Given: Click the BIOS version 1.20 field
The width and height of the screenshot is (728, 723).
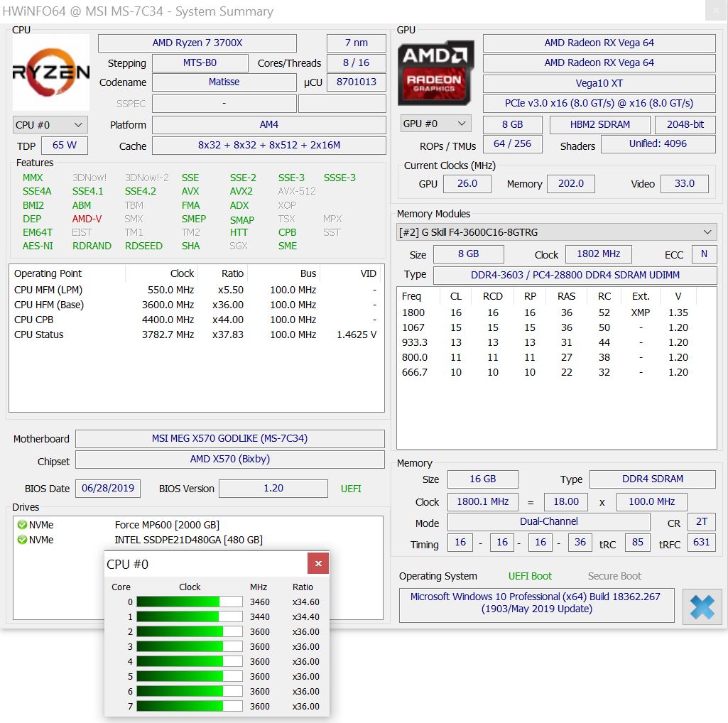Looking at the screenshot, I should 273,489.
